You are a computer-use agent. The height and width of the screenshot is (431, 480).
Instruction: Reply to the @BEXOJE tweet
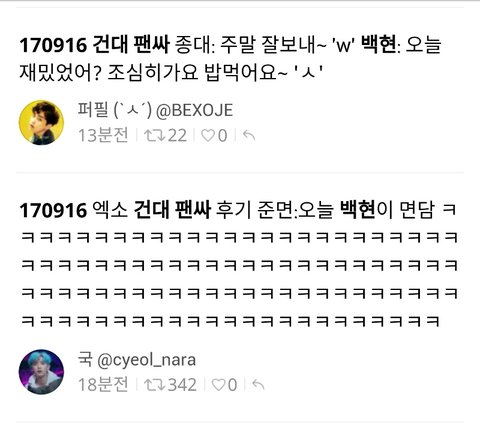pos(249,136)
